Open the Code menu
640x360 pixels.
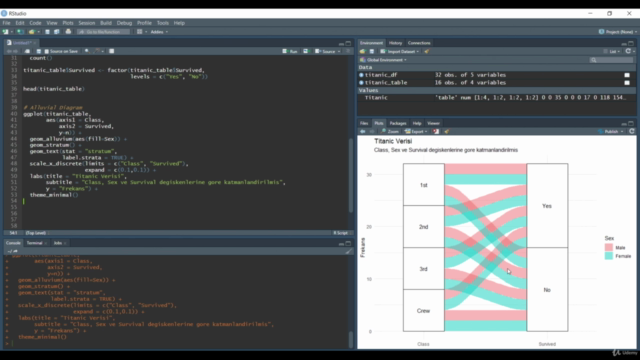[35, 23]
